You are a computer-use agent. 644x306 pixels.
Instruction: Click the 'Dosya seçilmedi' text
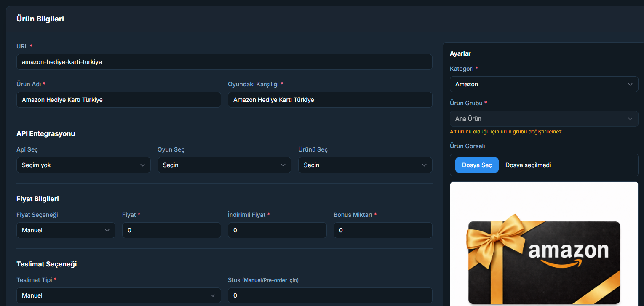(x=528, y=165)
